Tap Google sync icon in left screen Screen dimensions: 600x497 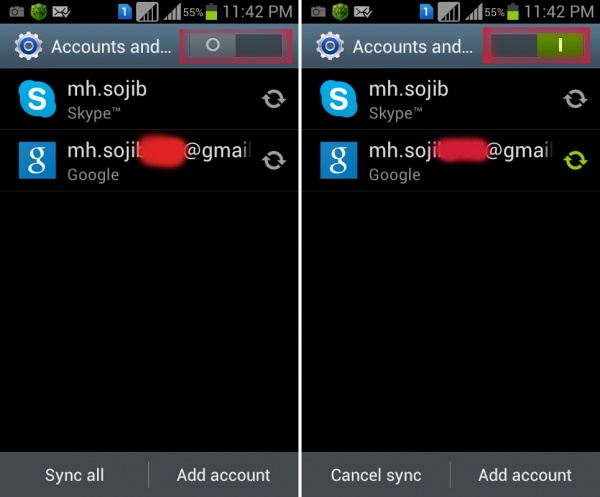point(274,160)
